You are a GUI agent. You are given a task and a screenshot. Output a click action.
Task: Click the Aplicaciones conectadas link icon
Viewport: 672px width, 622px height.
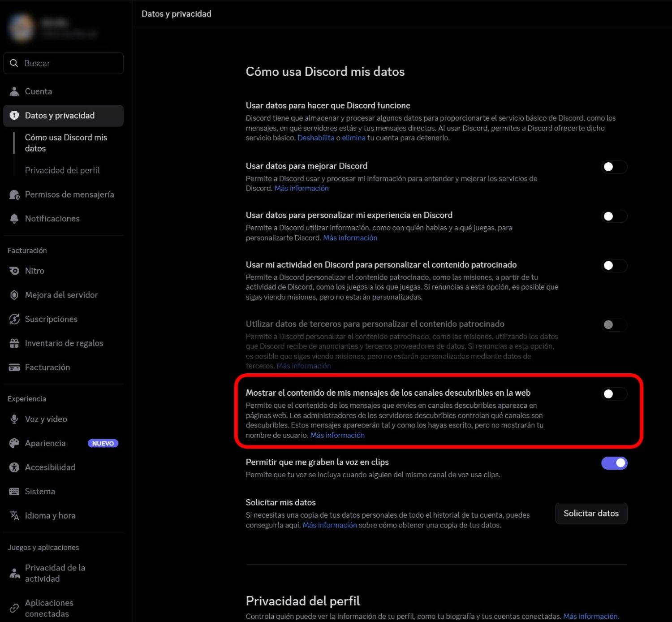pyautogui.click(x=14, y=608)
